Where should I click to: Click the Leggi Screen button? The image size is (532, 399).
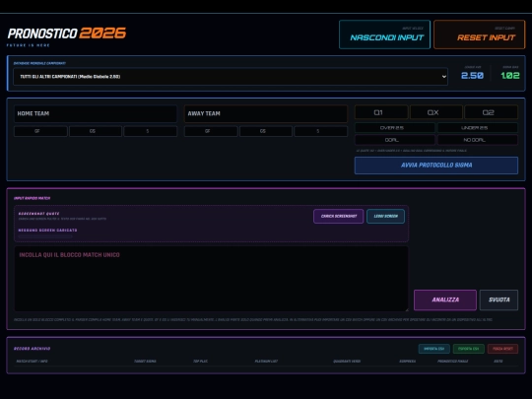385,216
